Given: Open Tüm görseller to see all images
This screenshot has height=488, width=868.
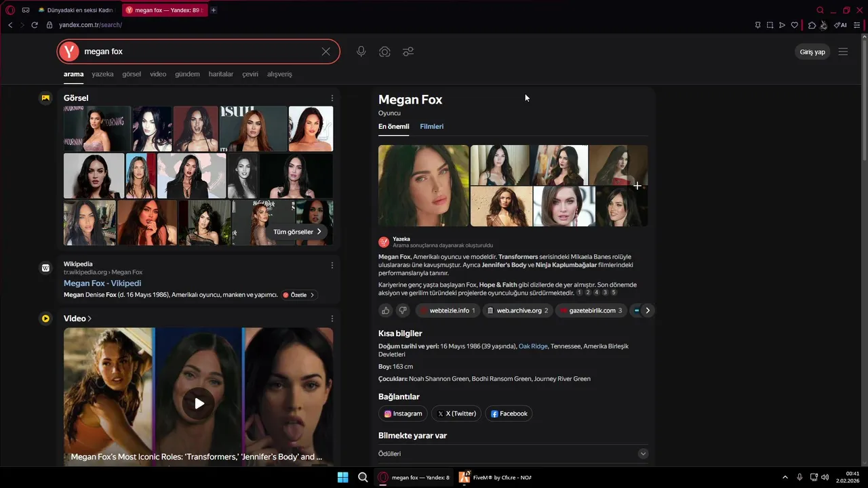Looking at the screenshot, I should click(298, 232).
